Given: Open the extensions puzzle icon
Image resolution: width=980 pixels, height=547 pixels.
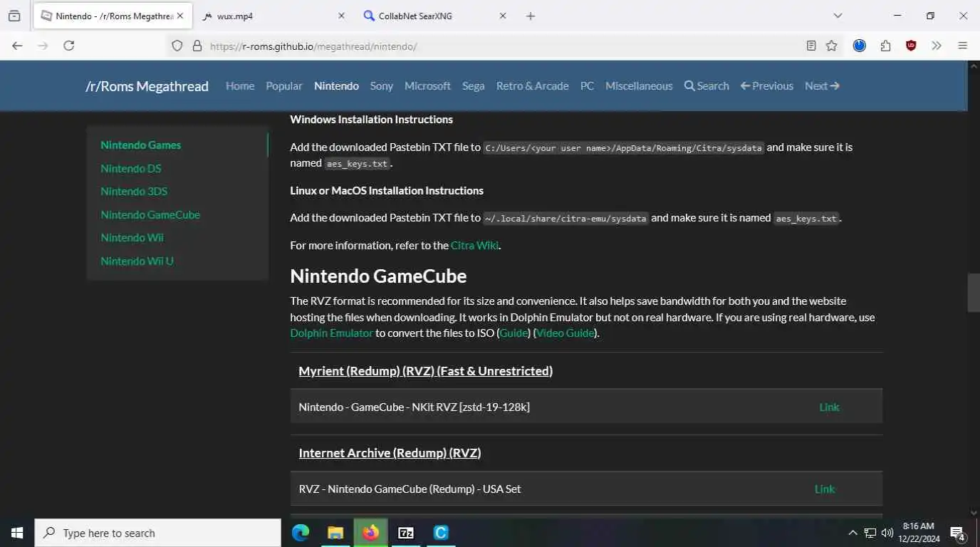Looking at the screenshot, I should click(885, 46).
